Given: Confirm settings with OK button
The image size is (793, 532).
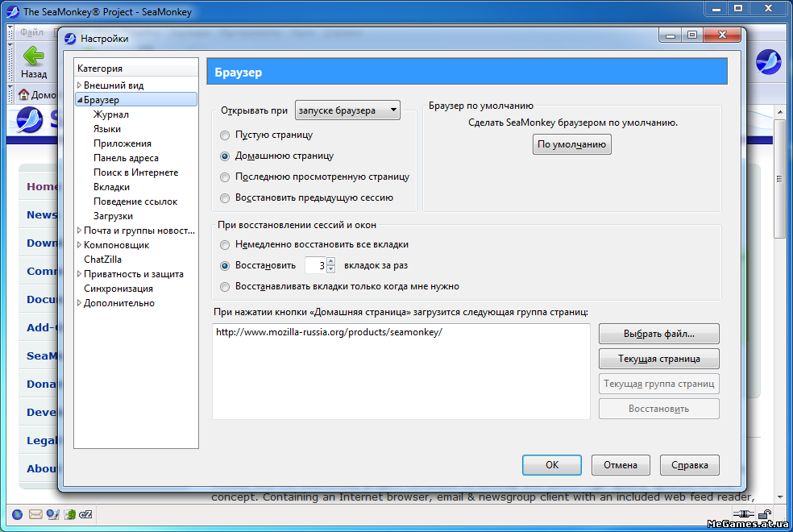Looking at the screenshot, I should (x=552, y=465).
